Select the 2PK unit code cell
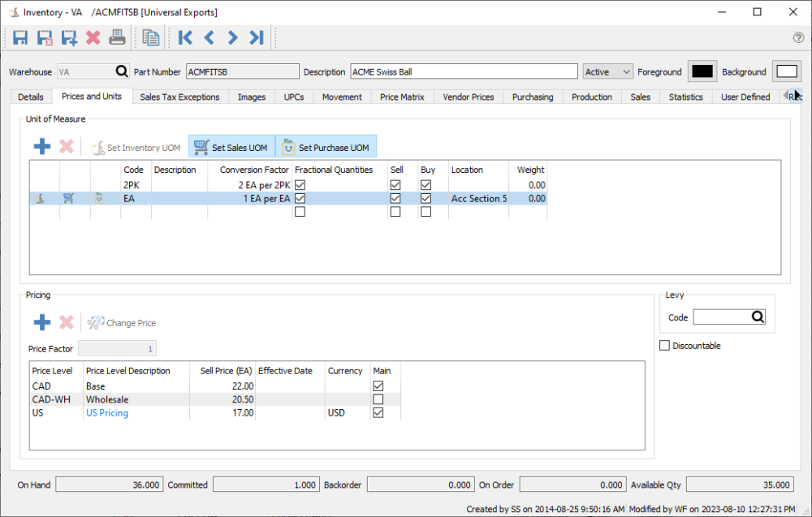The width and height of the screenshot is (812, 517). (136, 185)
